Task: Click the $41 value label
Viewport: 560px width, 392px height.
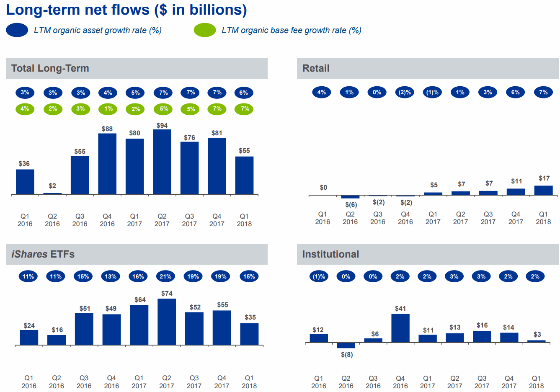Action: [x=400, y=309]
